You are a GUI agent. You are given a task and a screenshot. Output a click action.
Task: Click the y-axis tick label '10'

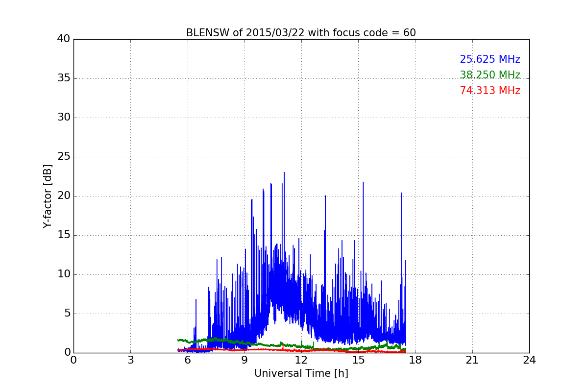point(64,274)
